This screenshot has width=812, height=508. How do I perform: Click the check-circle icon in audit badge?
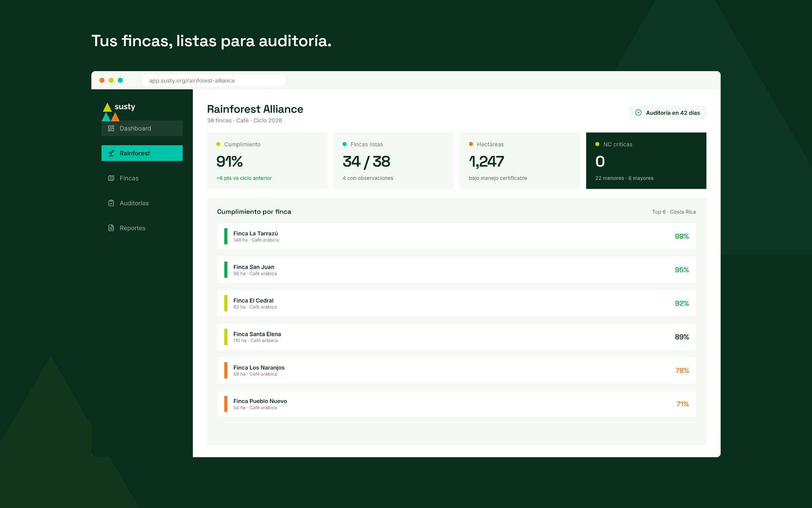pyautogui.click(x=639, y=113)
